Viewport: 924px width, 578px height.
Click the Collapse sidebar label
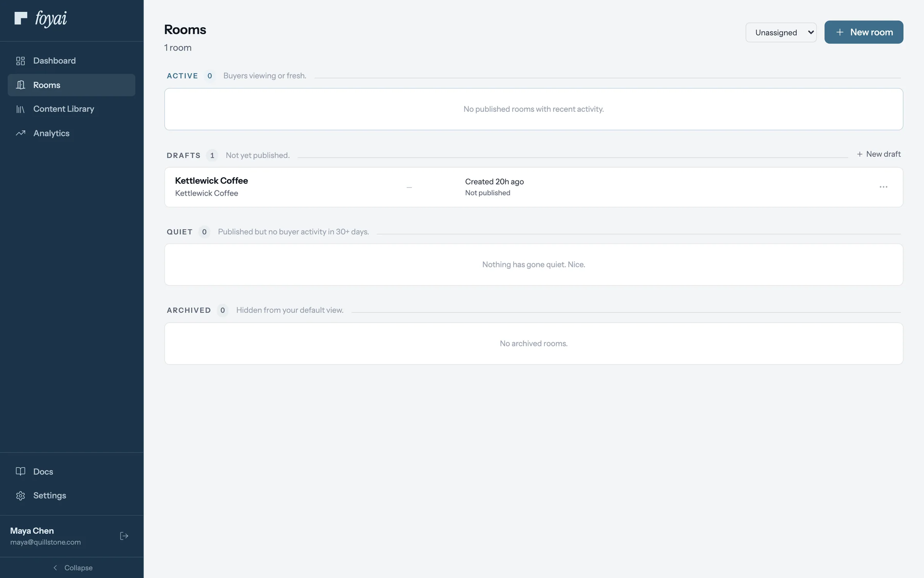click(78, 568)
